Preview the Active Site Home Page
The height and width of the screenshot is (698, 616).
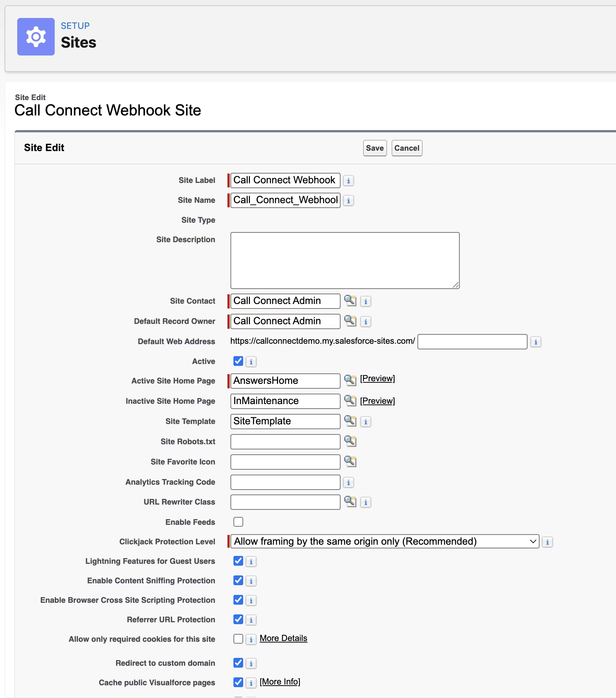click(377, 379)
